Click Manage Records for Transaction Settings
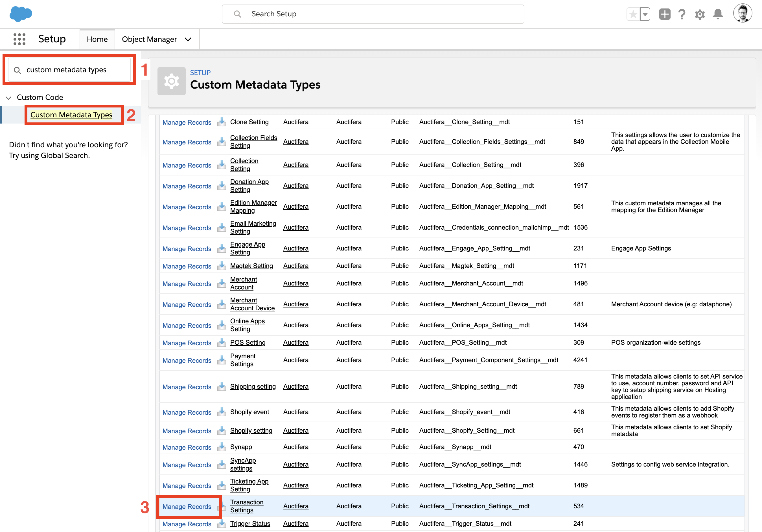Image resolution: width=762 pixels, height=532 pixels. 187,506
